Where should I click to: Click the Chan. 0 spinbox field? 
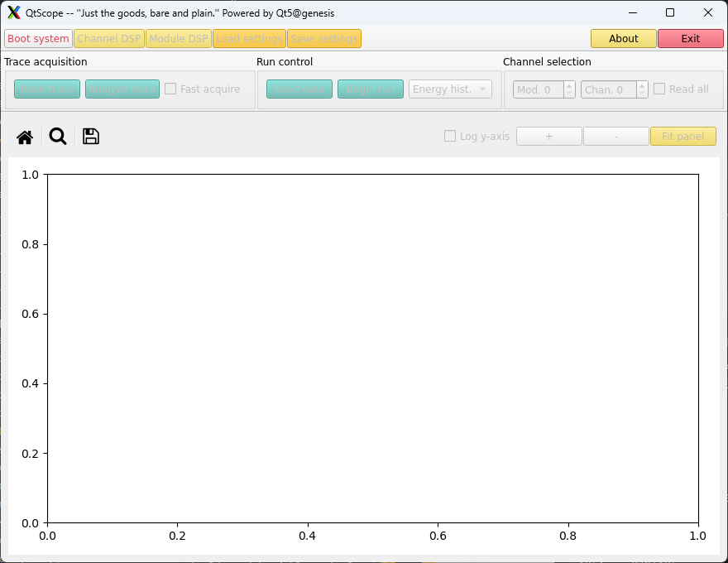click(609, 89)
